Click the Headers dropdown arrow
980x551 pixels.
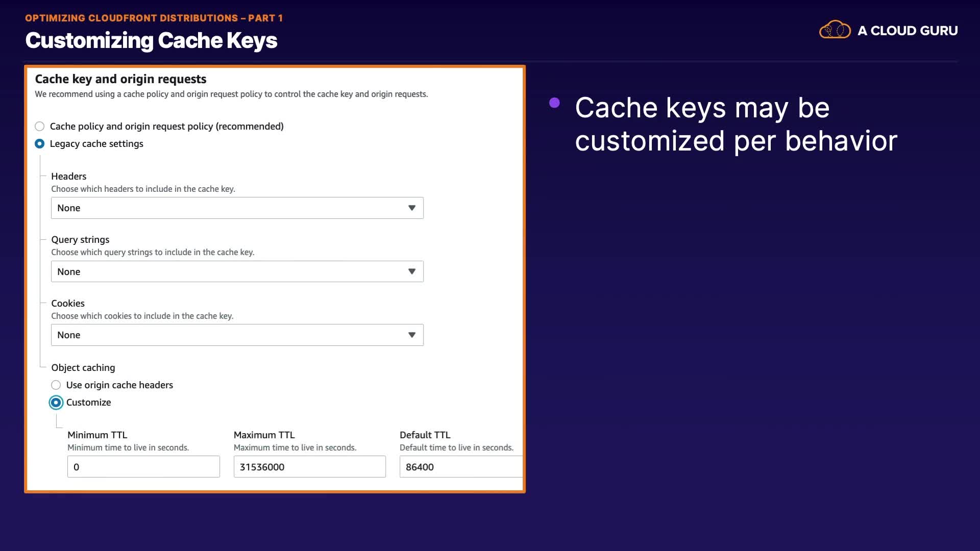coord(411,208)
